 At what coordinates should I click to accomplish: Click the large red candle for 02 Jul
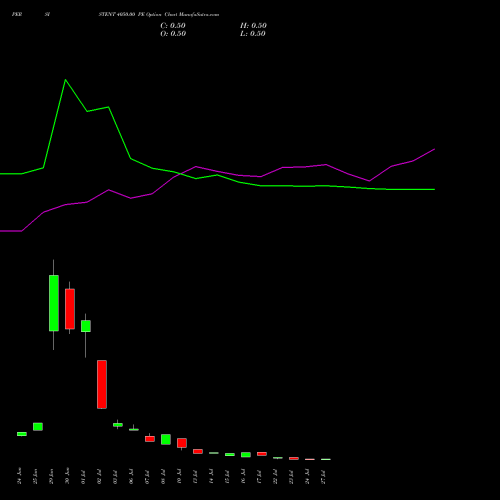click(x=102, y=384)
